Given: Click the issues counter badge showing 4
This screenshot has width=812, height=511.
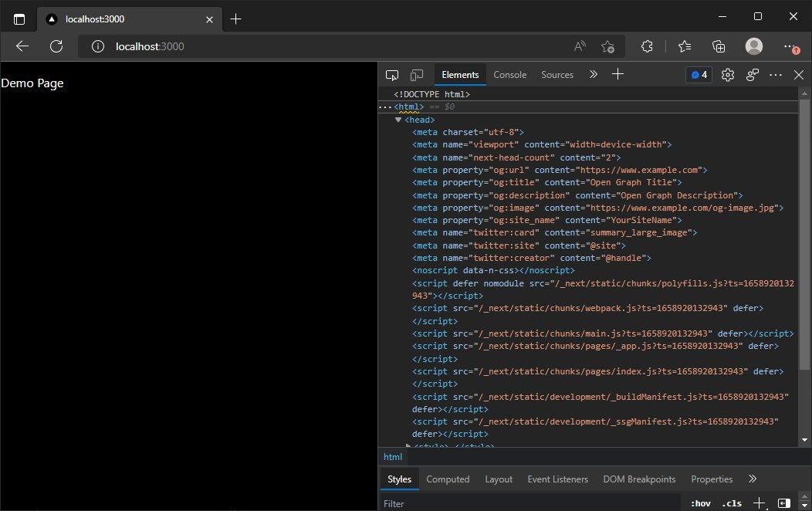Looking at the screenshot, I should [698, 74].
